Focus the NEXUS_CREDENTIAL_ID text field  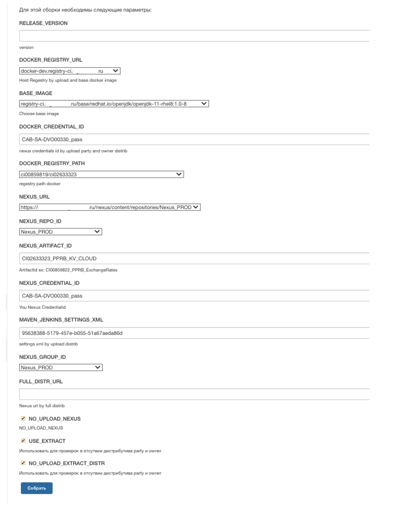194,296
